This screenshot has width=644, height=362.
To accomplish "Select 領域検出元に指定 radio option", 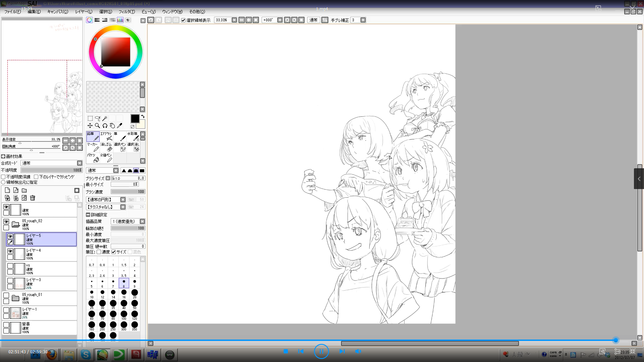I will [x=3, y=182].
